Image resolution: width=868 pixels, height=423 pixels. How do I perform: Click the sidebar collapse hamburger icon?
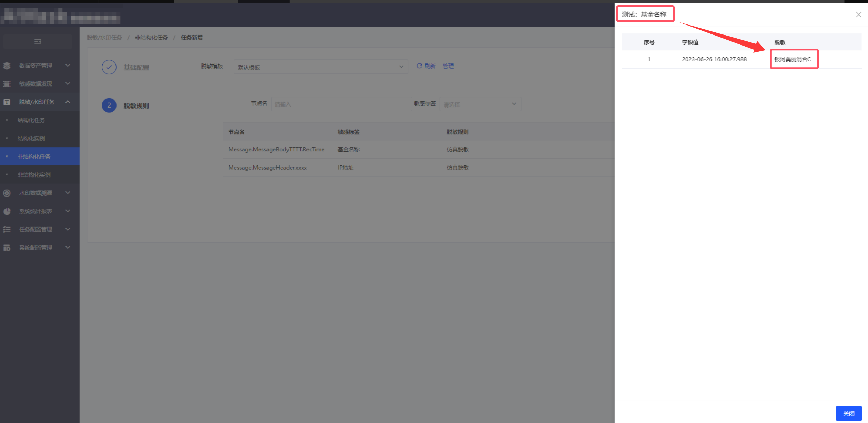pyautogui.click(x=38, y=42)
